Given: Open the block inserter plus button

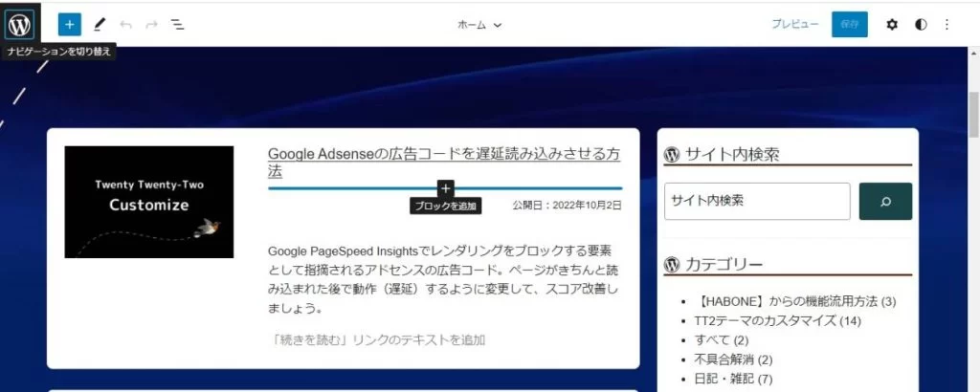Looking at the screenshot, I should click(x=69, y=24).
